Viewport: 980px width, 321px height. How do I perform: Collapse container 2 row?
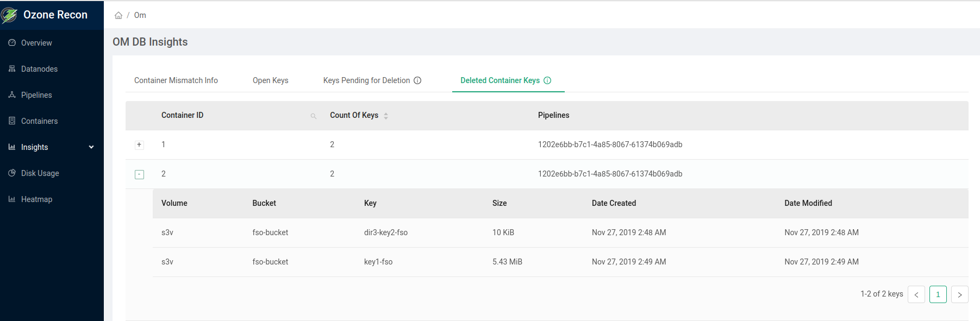139,174
